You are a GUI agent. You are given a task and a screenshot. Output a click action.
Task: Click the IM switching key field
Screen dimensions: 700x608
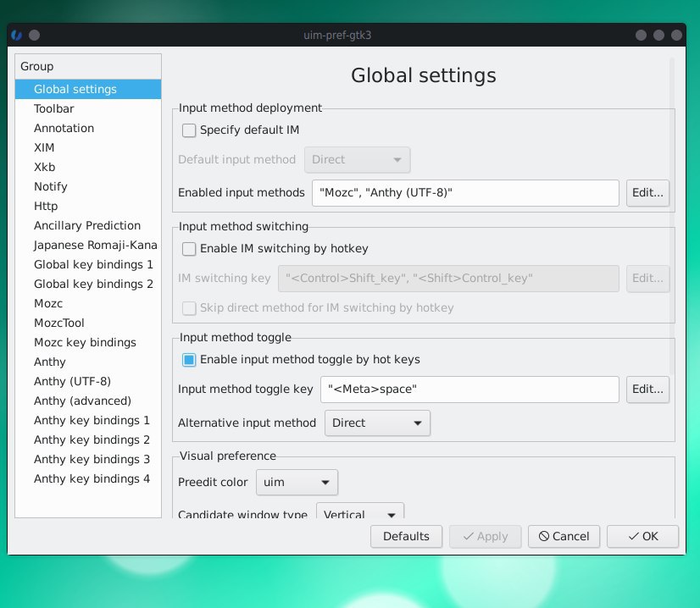coord(448,279)
